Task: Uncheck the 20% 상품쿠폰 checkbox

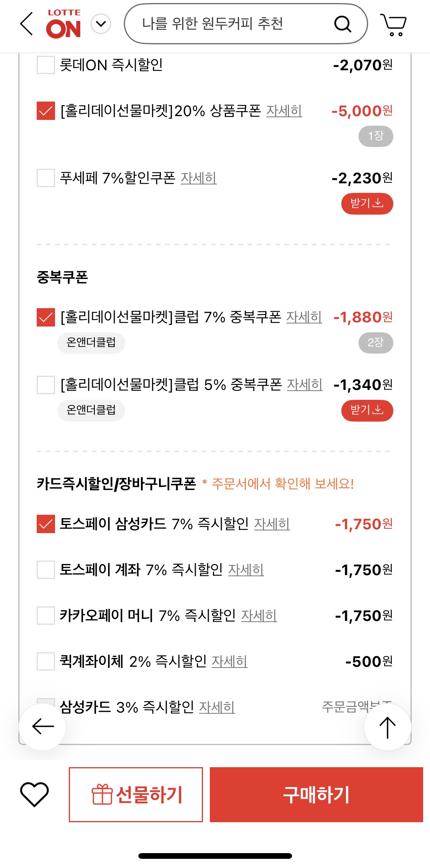Action: click(46, 111)
